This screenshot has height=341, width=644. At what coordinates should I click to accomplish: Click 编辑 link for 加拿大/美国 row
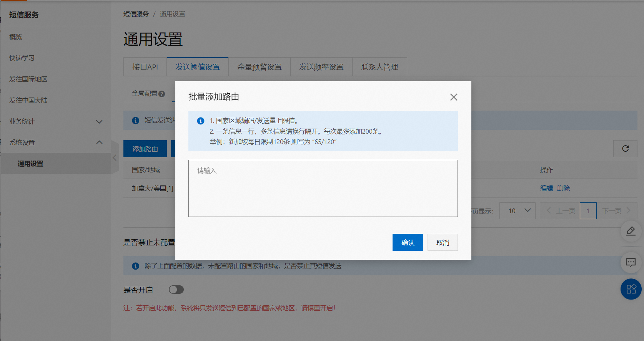[x=546, y=188]
